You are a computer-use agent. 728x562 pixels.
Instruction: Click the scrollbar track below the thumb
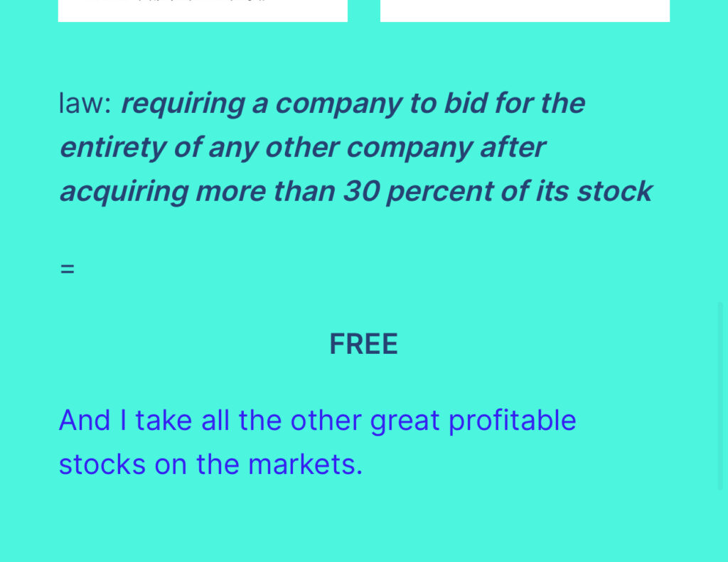coord(720,526)
